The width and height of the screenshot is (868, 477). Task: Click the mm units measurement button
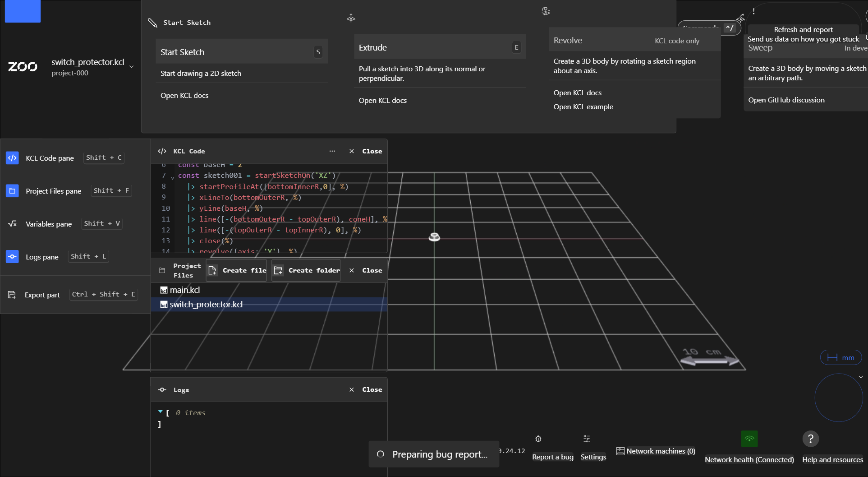click(x=841, y=357)
